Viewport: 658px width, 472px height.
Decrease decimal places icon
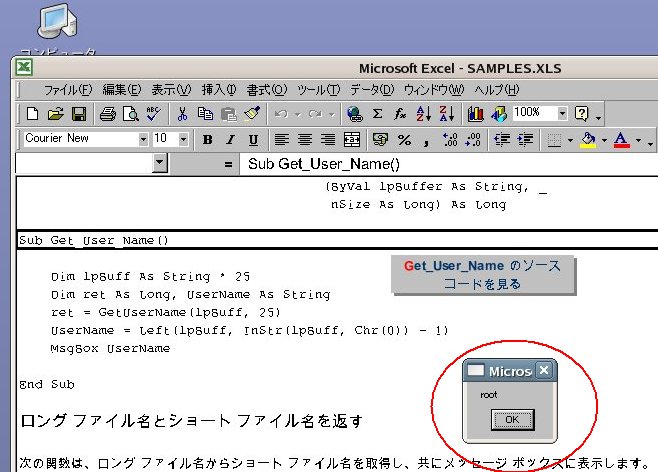point(473,139)
